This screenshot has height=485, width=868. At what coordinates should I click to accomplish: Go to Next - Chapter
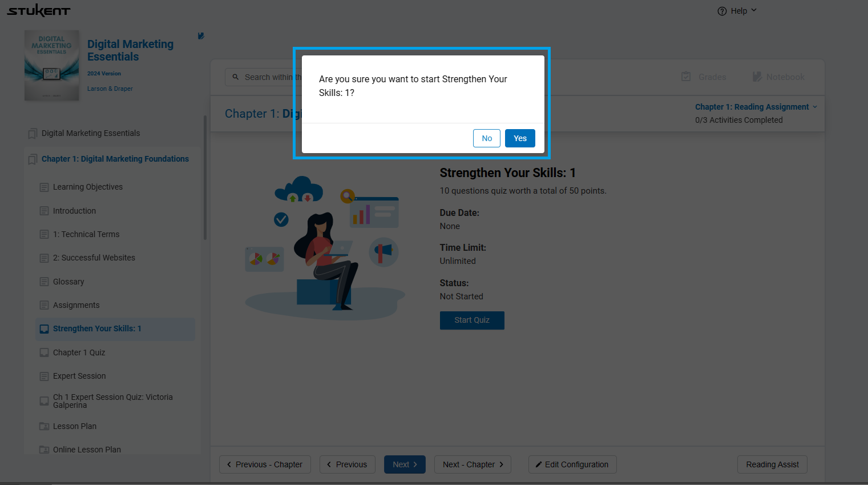click(x=473, y=464)
